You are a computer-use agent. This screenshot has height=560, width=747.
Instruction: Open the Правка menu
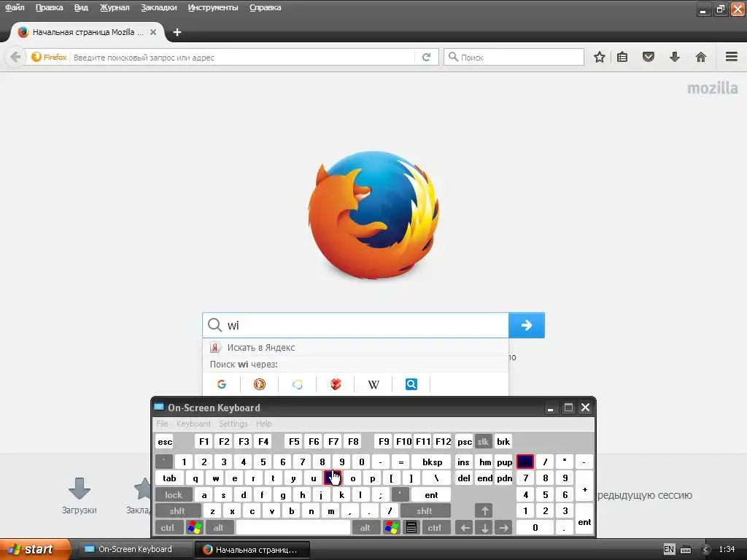(49, 7)
